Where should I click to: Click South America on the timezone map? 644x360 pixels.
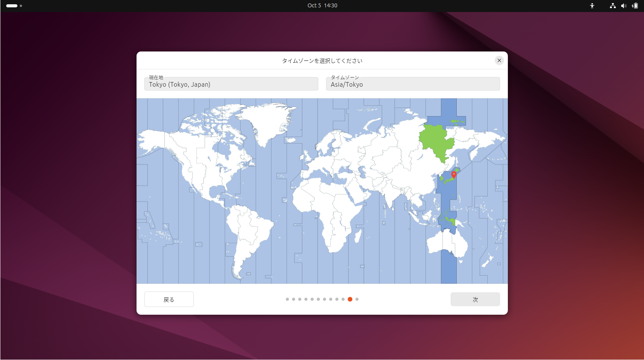click(x=248, y=232)
